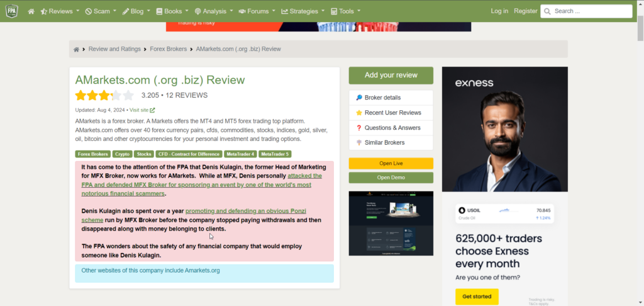The image size is (644, 306).
Task: Focus the Search input field
Action: point(587,11)
